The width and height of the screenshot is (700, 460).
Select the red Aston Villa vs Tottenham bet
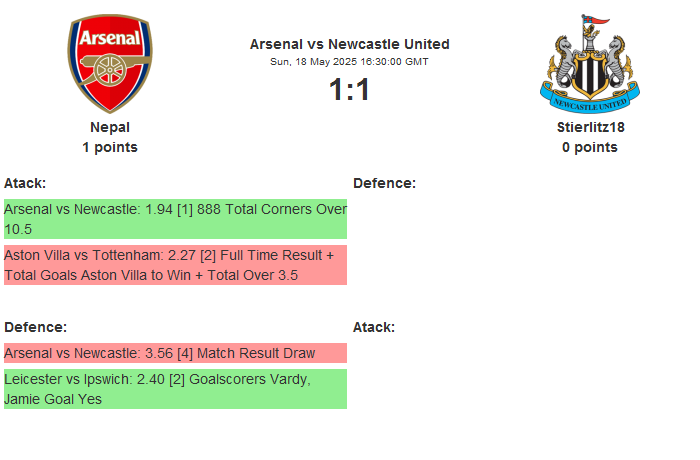click(x=175, y=265)
